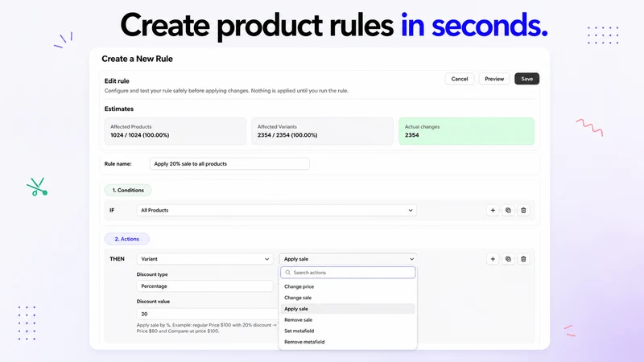The height and width of the screenshot is (362, 644).
Task: Focus the Search actions field
Action: click(348, 273)
